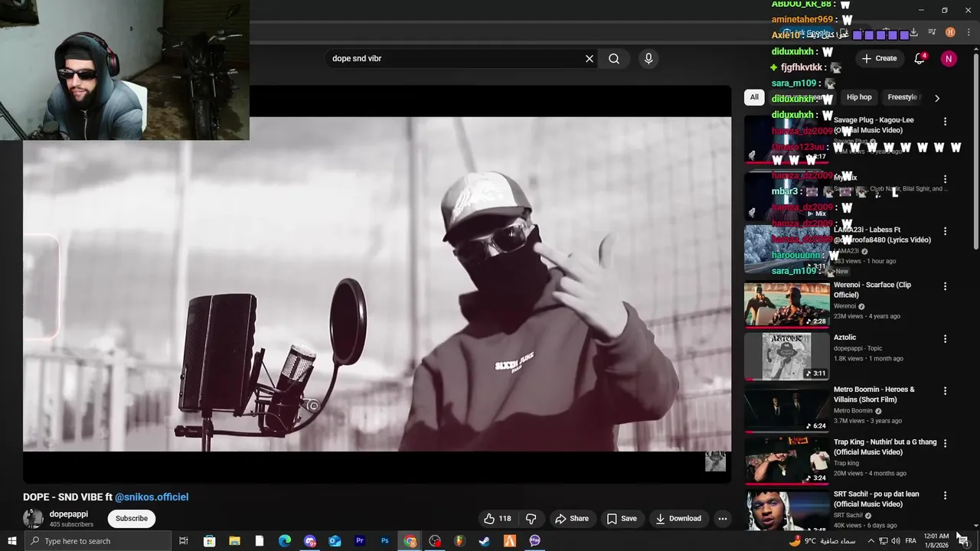Open video title Werenoi - Scarface (Clip Officiel)

tap(872, 290)
